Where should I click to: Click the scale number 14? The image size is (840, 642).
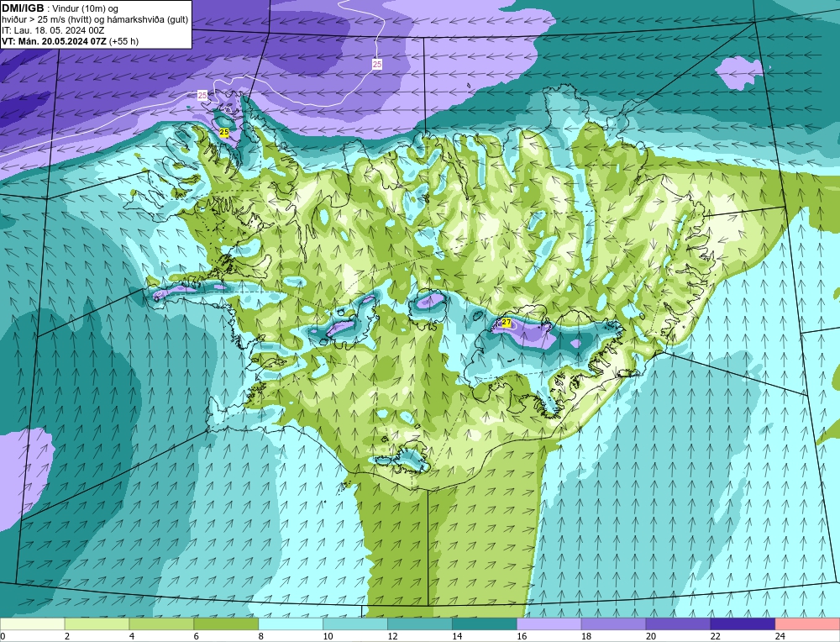coord(457,636)
